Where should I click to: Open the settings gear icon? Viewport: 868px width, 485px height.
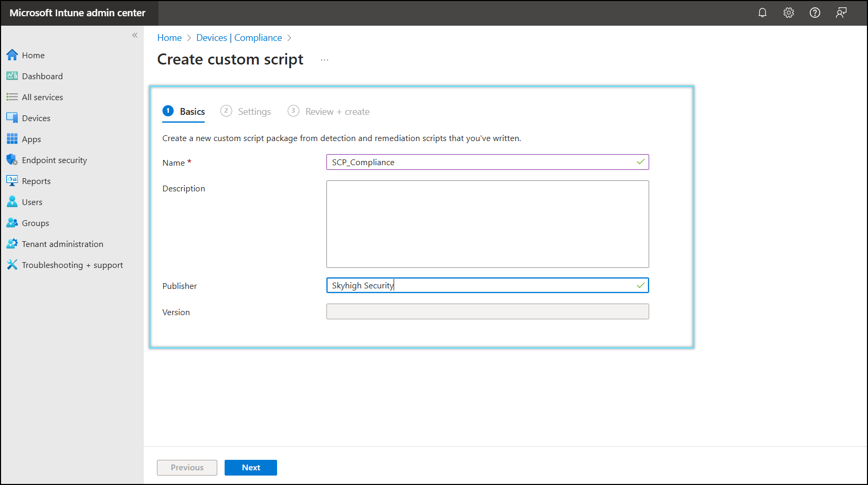[789, 13]
